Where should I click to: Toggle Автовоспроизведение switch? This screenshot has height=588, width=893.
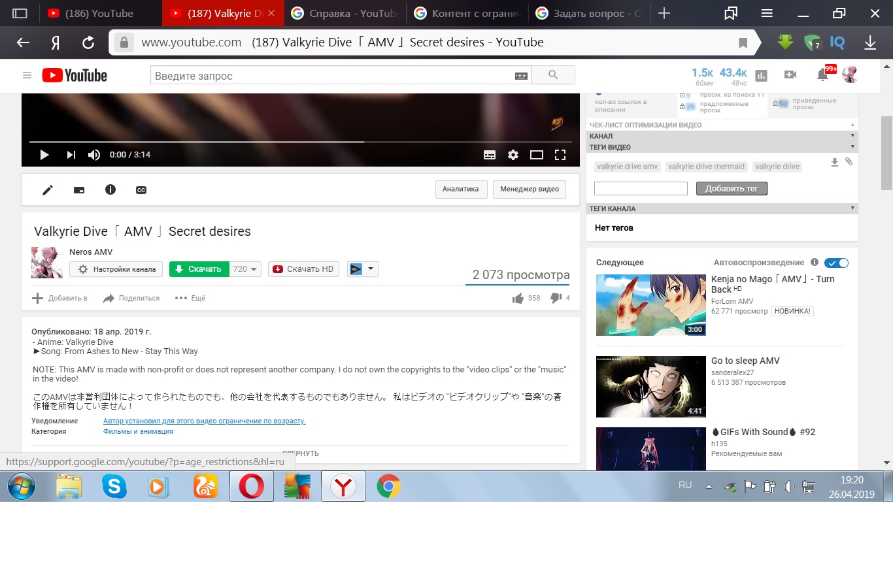tap(836, 263)
